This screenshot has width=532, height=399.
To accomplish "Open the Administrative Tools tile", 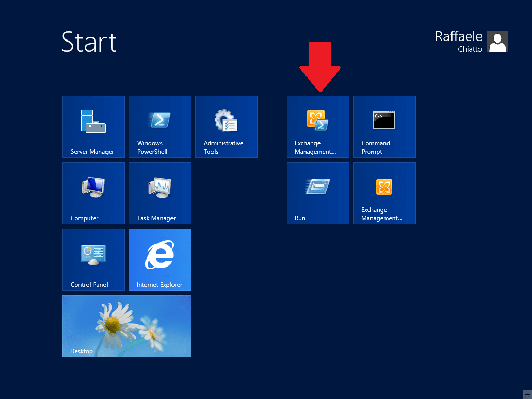I will [227, 127].
